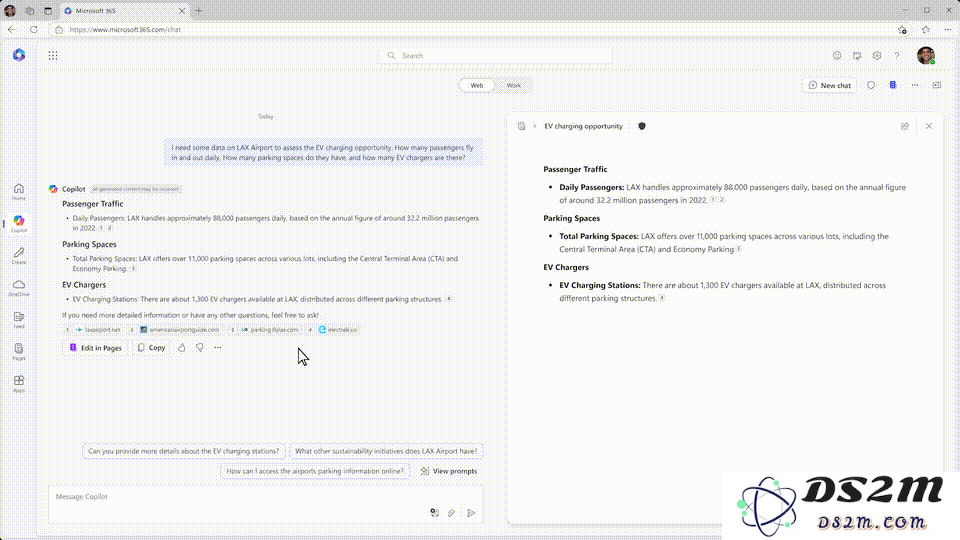960x540 pixels.
Task: Click citation 4 in panel EV Chargers bullet
Action: point(662,298)
